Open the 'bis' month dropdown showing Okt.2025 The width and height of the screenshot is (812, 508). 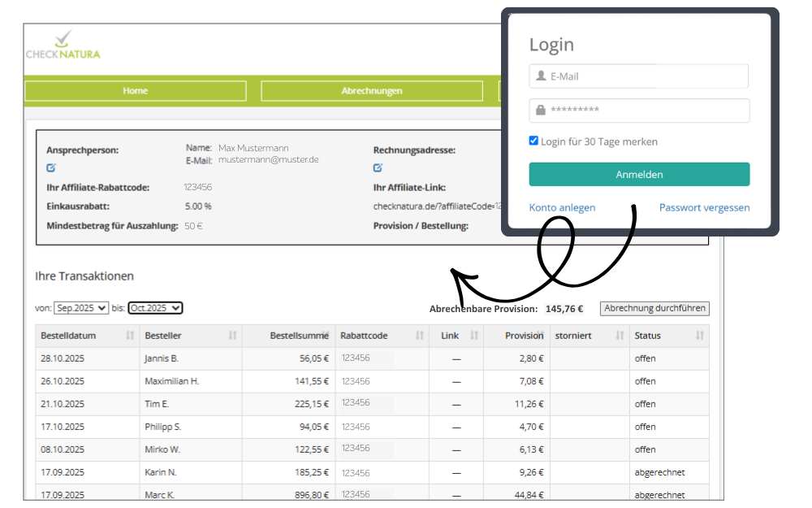coord(155,308)
